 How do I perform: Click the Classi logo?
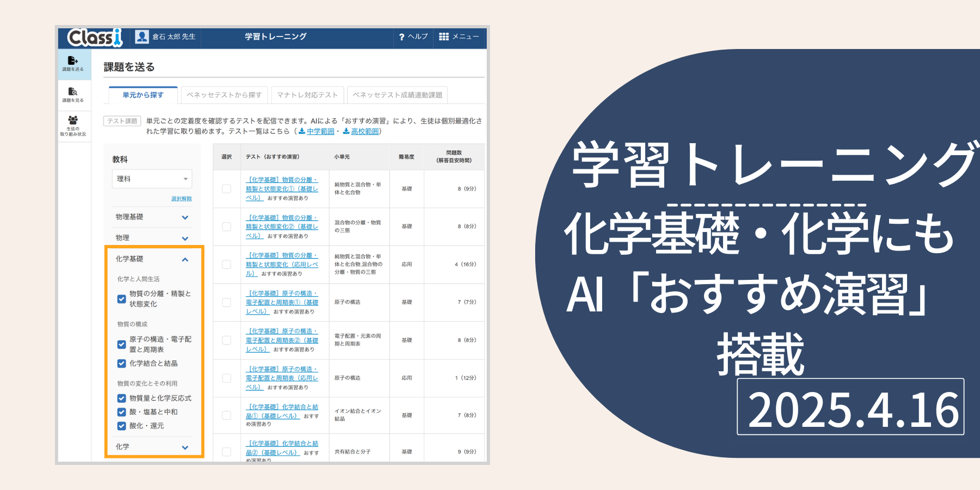point(95,37)
